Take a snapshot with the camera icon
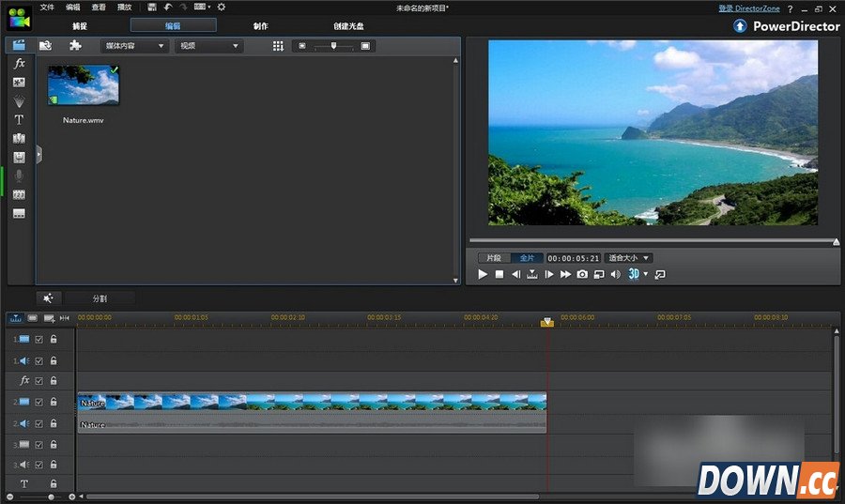845x504 pixels. point(582,274)
